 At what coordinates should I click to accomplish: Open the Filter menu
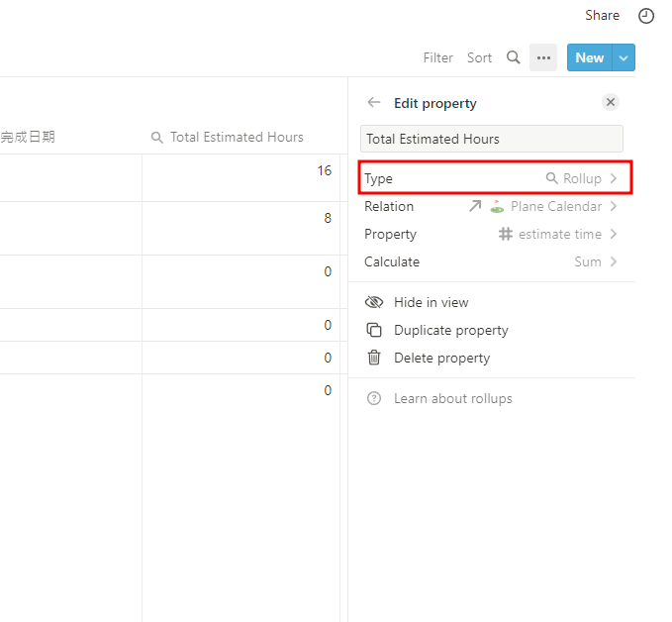coord(437,57)
